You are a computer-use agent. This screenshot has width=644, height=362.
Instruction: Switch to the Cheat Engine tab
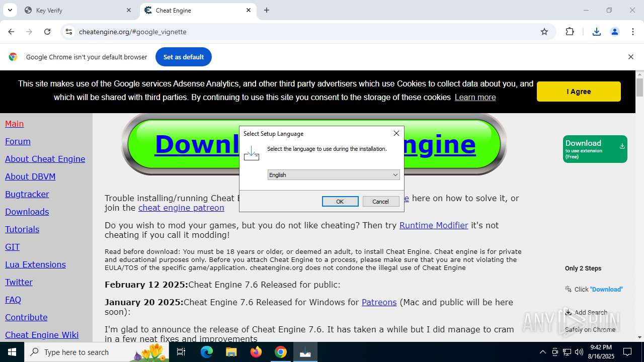click(x=198, y=10)
